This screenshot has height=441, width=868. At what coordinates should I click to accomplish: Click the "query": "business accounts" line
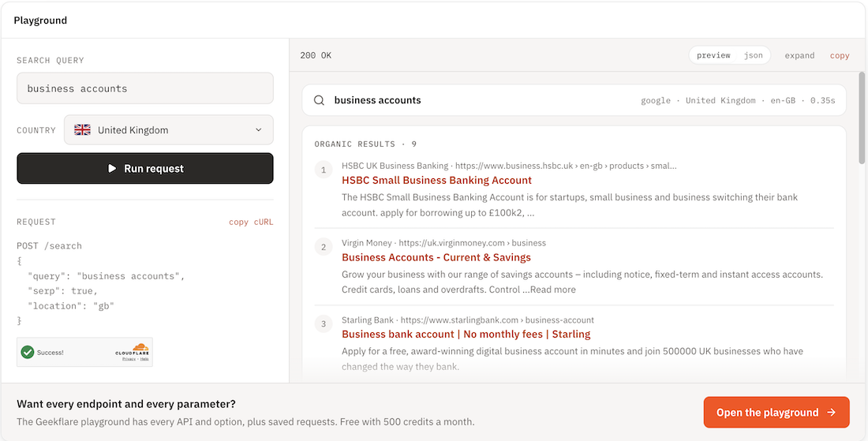point(106,275)
